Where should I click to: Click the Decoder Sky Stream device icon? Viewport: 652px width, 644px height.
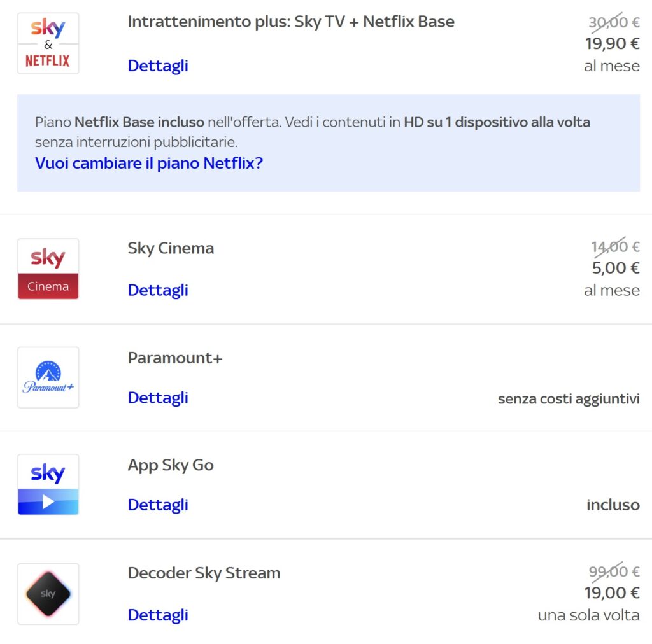click(x=48, y=593)
